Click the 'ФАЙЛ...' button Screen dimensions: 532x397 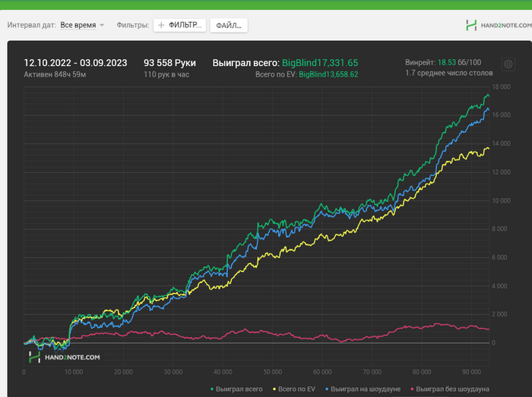coord(228,25)
